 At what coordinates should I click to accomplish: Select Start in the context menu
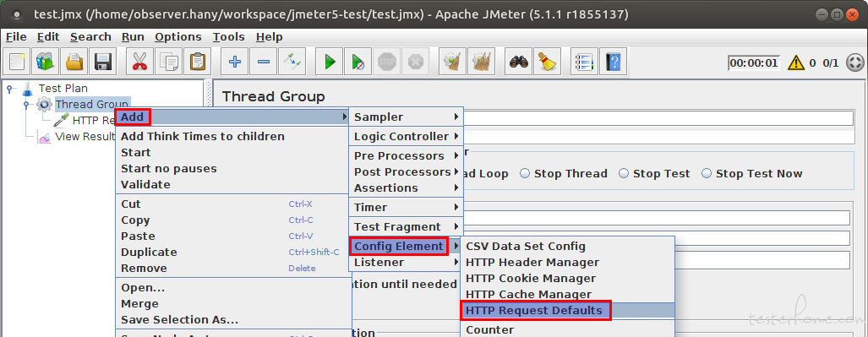click(232, 153)
